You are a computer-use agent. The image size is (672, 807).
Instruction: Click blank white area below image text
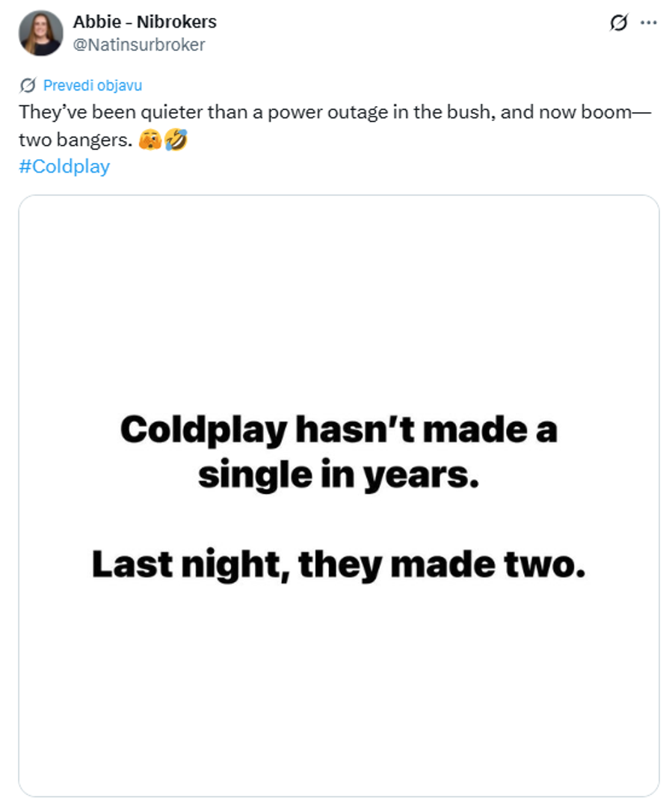pyautogui.click(x=338, y=687)
